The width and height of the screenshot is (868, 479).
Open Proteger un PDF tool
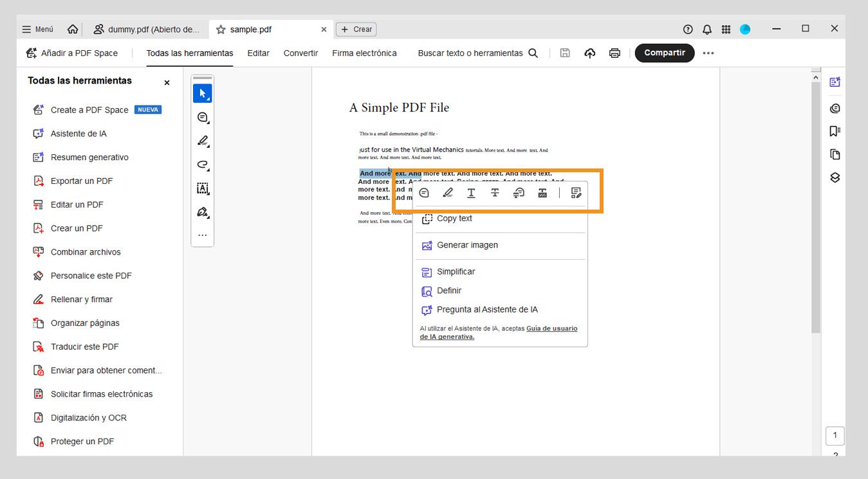point(73,442)
